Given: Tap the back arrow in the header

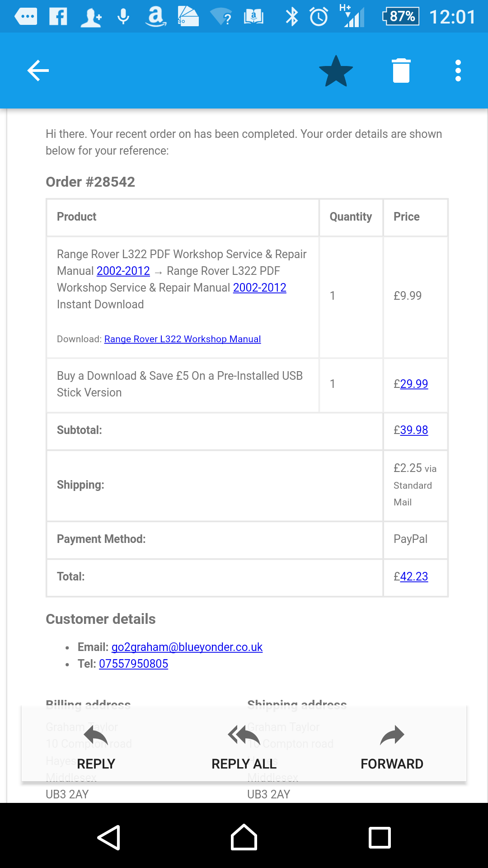Looking at the screenshot, I should [38, 71].
